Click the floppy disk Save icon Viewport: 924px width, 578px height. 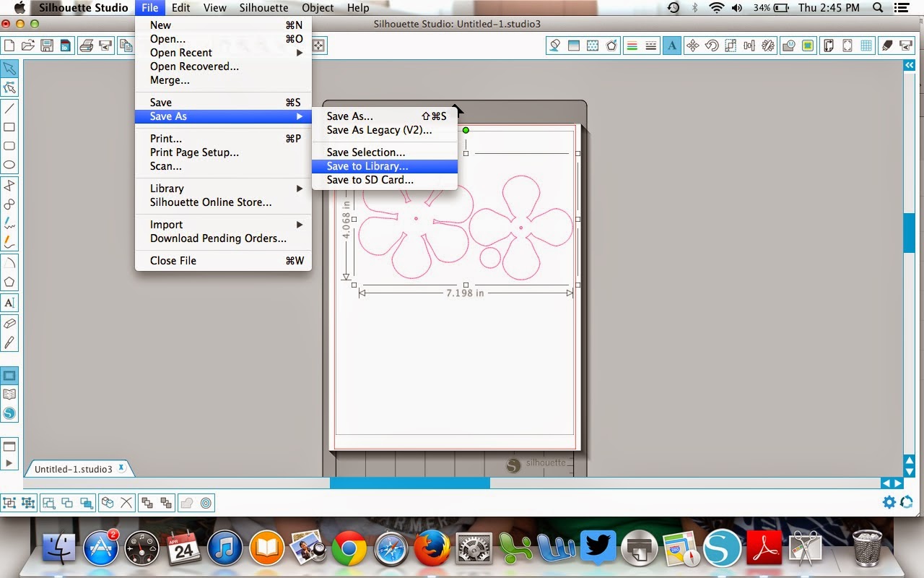(47, 46)
